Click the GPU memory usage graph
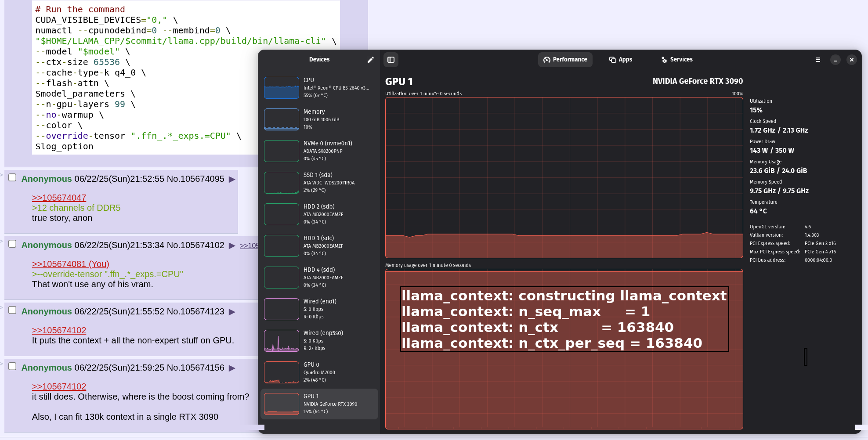This screenshot has width=868, height=440. [x=564, y=349]
